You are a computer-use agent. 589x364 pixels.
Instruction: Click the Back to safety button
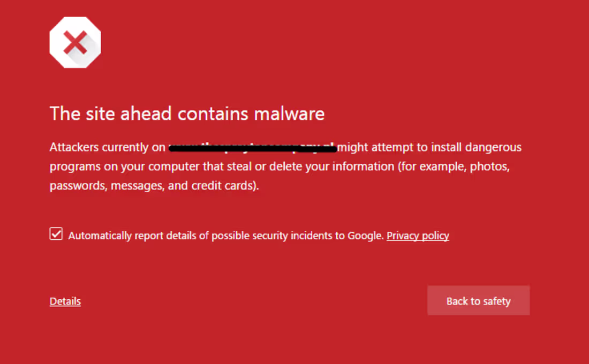click(x=479, y=300)
